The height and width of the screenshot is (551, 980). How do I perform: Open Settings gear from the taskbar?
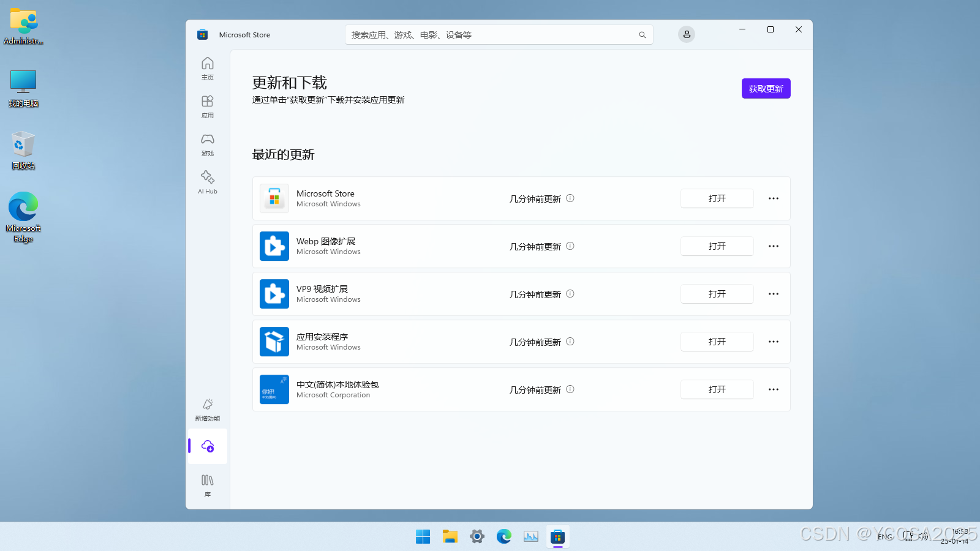[x=477, y=537]
